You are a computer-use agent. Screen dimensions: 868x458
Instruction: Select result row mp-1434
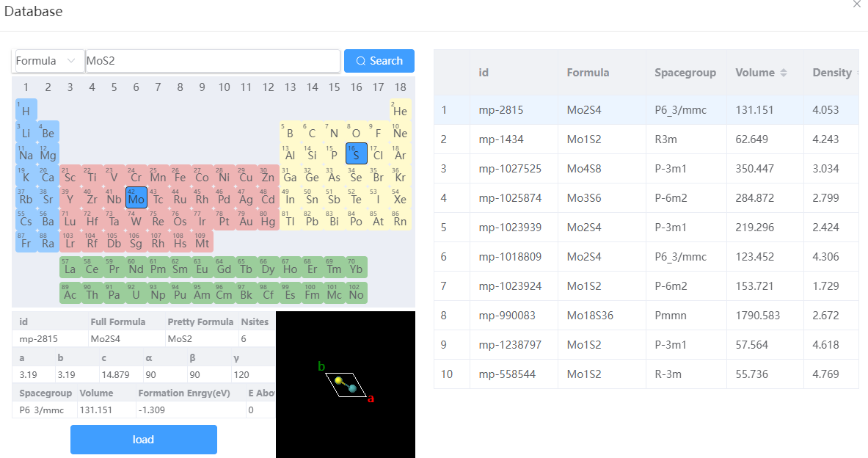pyautogui.click(x=646, y=139)
